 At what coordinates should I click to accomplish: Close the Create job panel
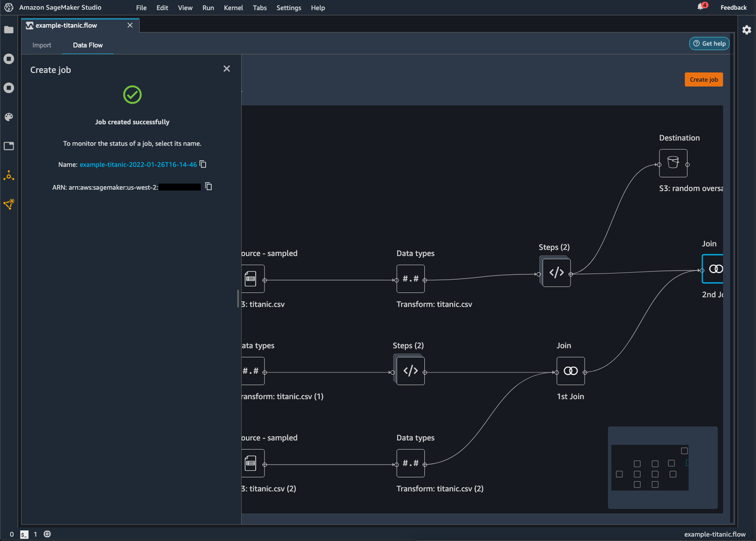coord(226,69)
